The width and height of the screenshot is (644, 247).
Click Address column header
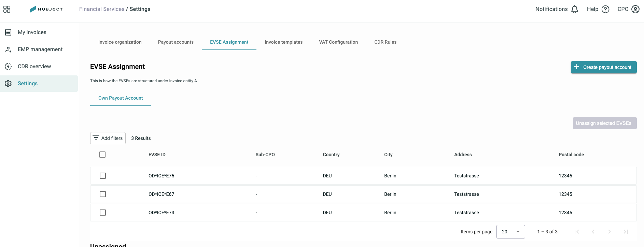pos(463,155)
